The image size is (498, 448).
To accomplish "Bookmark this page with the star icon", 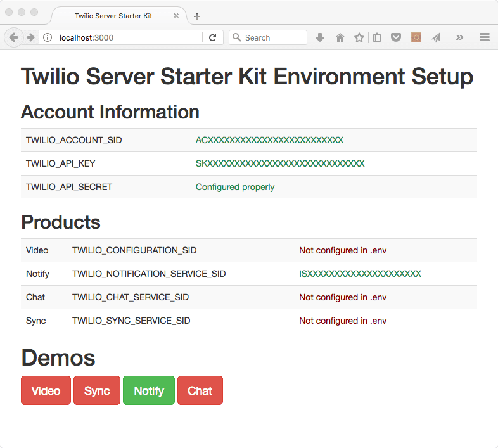I will coord(359,38).
